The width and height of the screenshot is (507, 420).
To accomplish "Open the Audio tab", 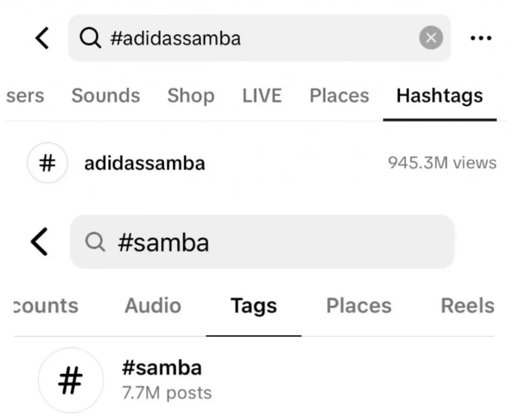I will pos(153,306).
